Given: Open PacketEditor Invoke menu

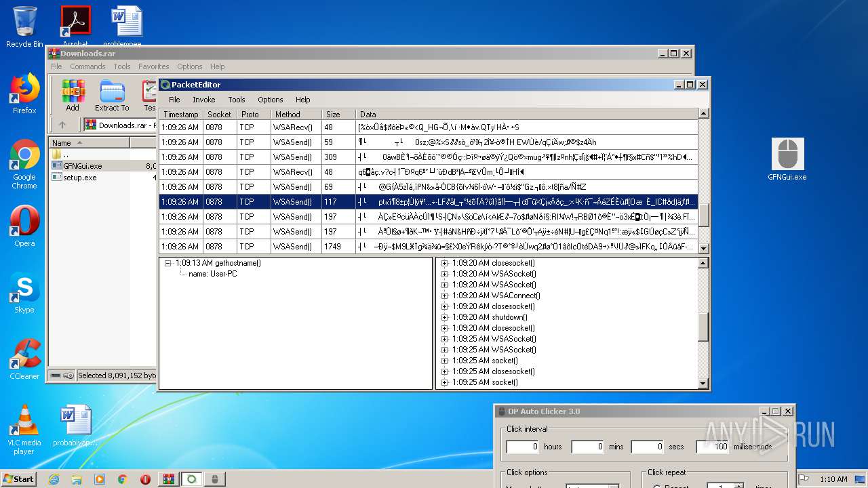Looking at the screenshot, I should tap(203, 100).
